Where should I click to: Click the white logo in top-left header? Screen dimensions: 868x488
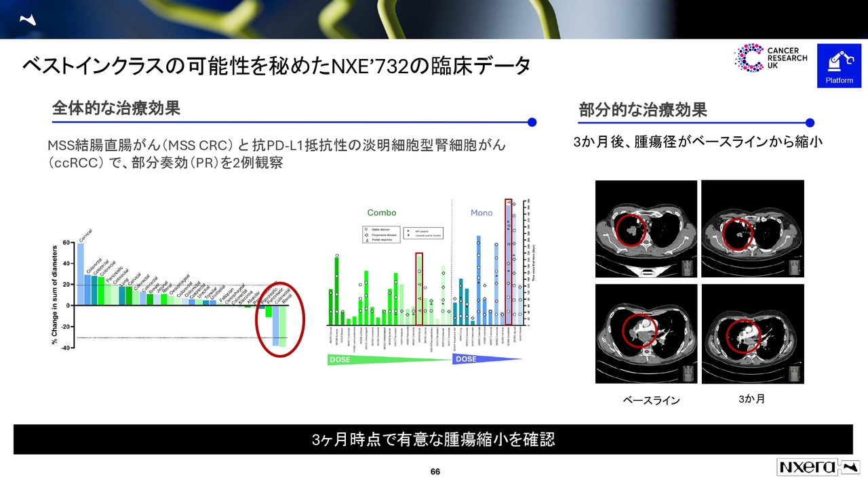27,20
